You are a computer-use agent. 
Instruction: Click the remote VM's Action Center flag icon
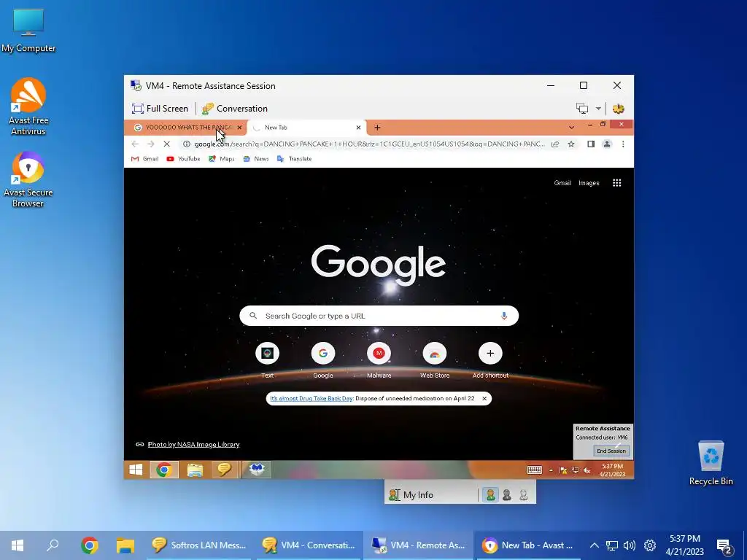pos(563,470)
